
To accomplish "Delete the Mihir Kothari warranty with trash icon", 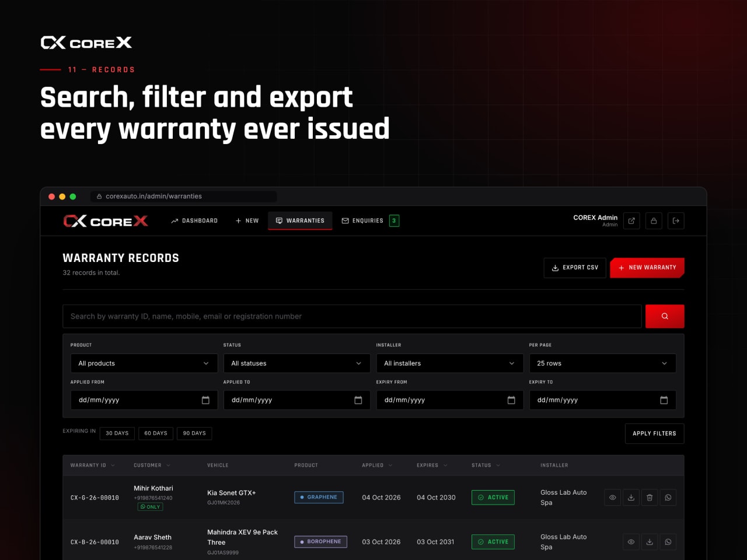I will coord(650,498).
